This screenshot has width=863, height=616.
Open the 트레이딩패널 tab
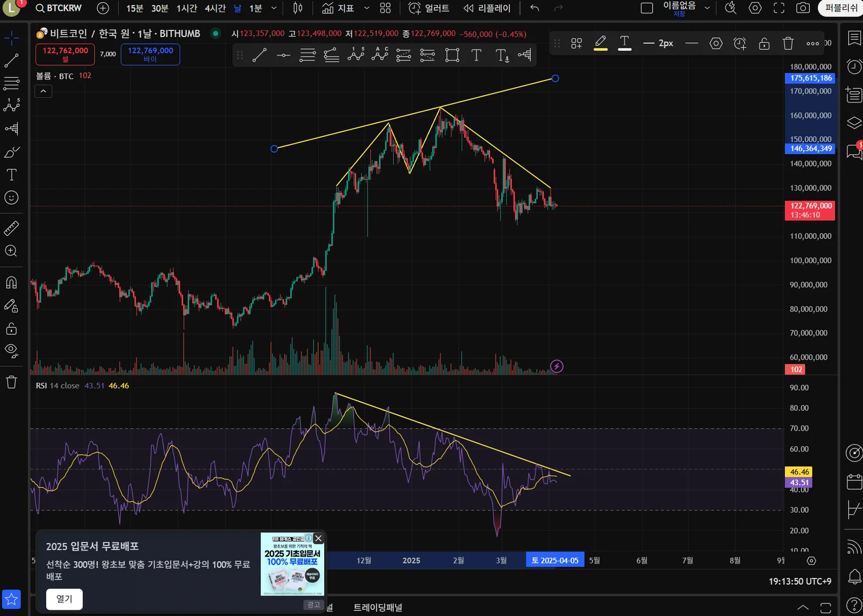pyautogui.click(x=378, y=607)
